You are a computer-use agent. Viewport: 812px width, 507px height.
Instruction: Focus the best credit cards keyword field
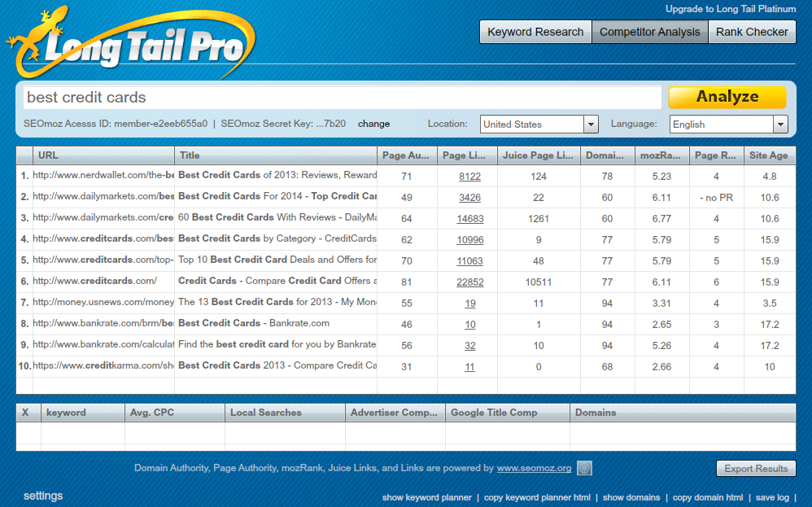coord(343,98)
